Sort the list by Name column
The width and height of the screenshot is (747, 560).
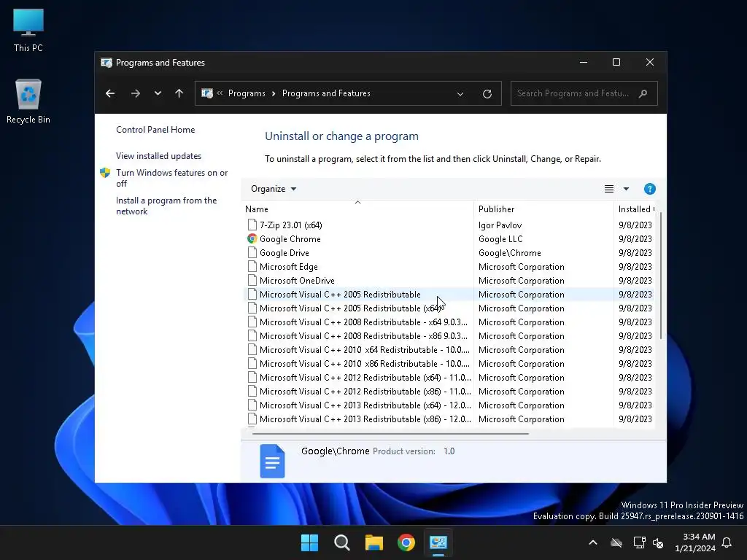357,209
